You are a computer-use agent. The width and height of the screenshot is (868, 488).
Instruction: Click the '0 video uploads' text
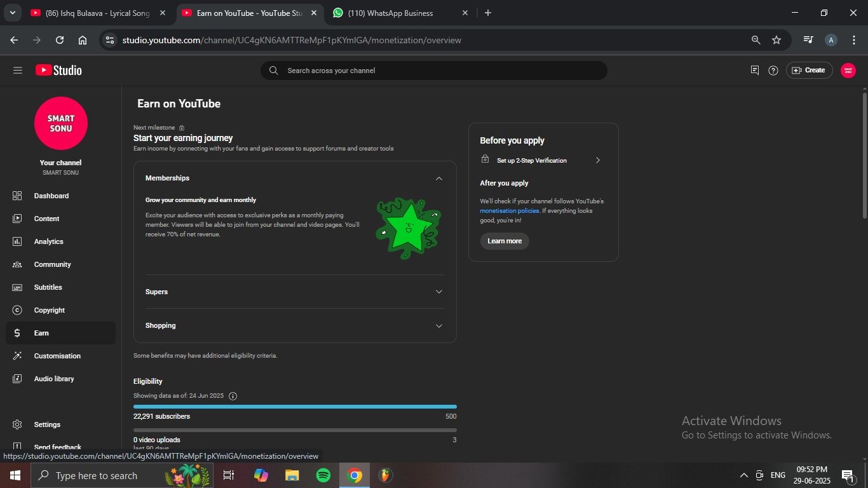(x=157, y=440)
